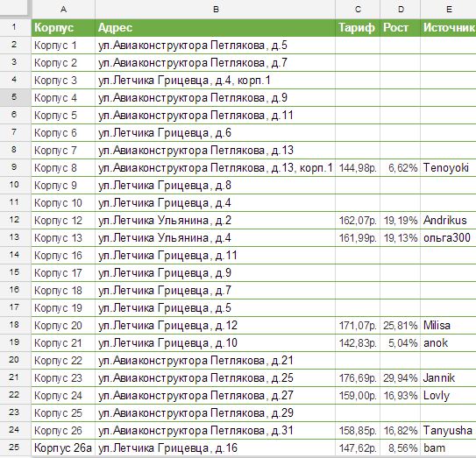Select column B header

[216, 9]
